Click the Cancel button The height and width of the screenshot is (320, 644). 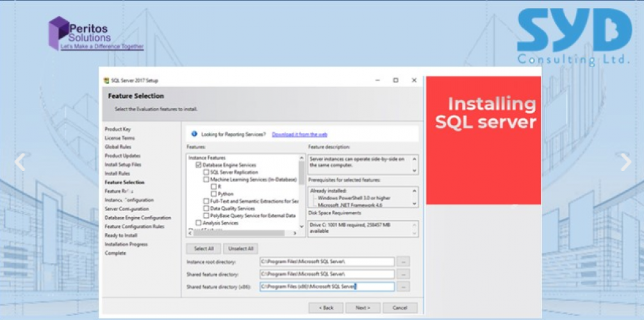point(400,308)
